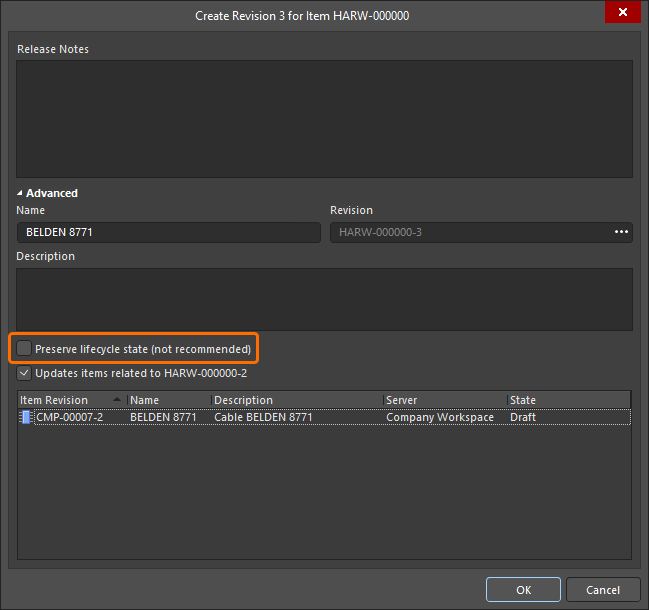Sort table by the Name column header

pyautogui.click(x=169, y=400)
